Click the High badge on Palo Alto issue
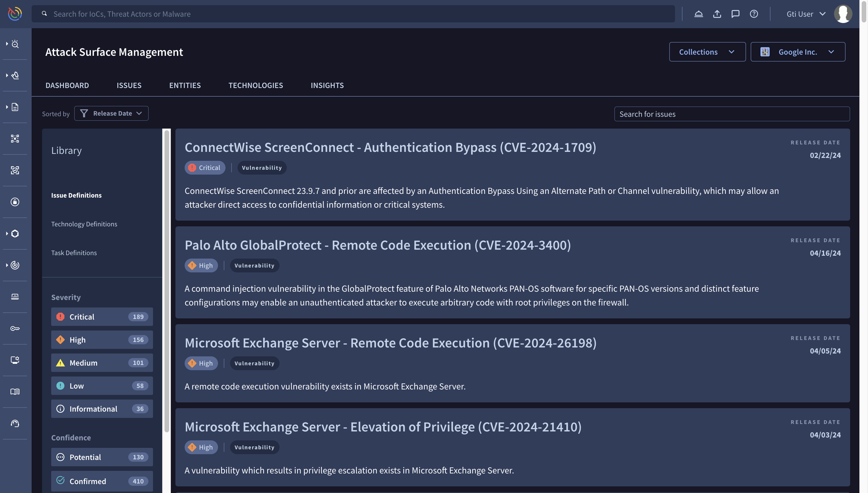Screen dimensions: 868x493 point(201,265)
